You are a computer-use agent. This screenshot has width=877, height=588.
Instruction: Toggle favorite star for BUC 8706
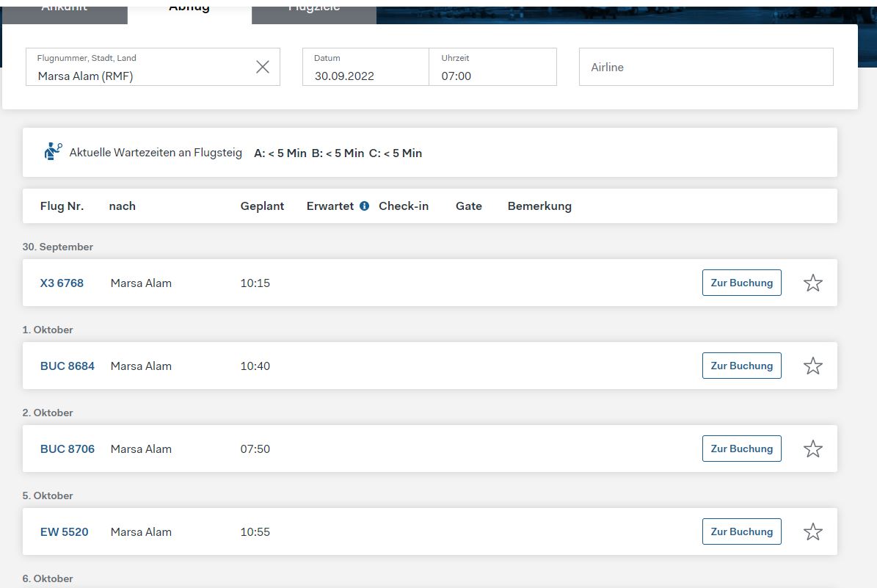pyautogui.click(x=812, y=449)
